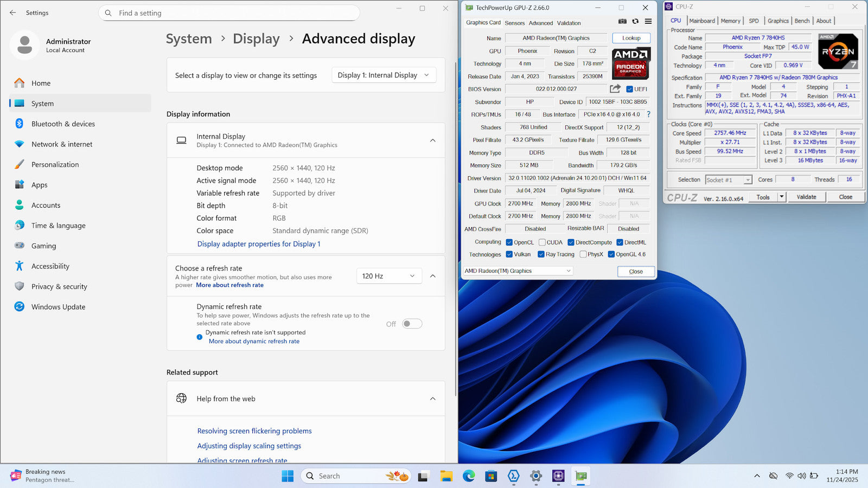
Task: Click the BIOS share/export icon
Action: 615,89
